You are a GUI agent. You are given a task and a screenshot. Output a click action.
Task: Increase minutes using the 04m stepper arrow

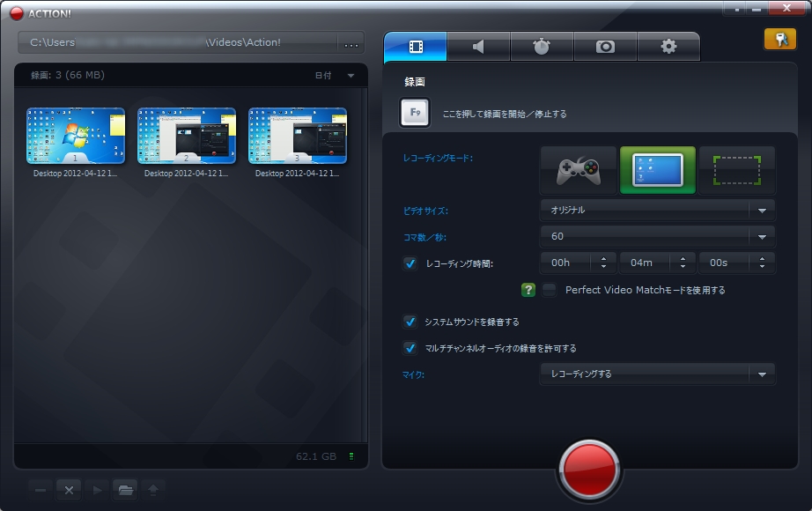coord(683,257)
